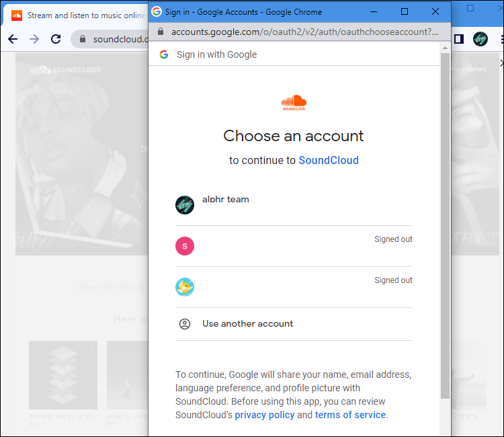Image resolution: width=504 pixels, height=437 pixels.
Task: Click the SoundCloud favicon on the browser tab
Action: coord(17,15)
